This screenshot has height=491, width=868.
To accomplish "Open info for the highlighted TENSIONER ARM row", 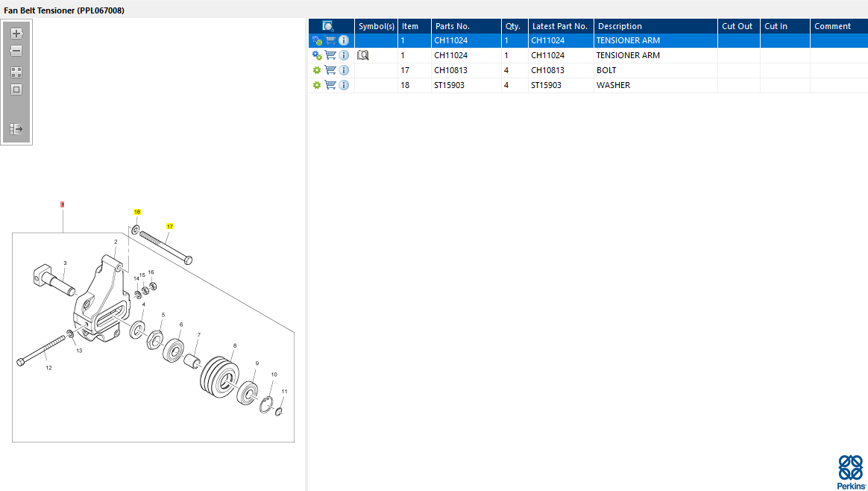I will point(344,40).
